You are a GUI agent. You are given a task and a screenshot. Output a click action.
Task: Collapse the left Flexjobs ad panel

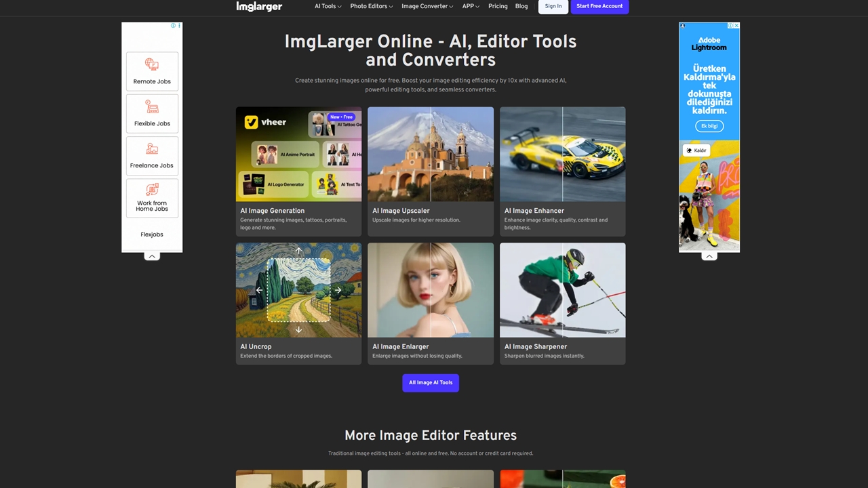152,256
